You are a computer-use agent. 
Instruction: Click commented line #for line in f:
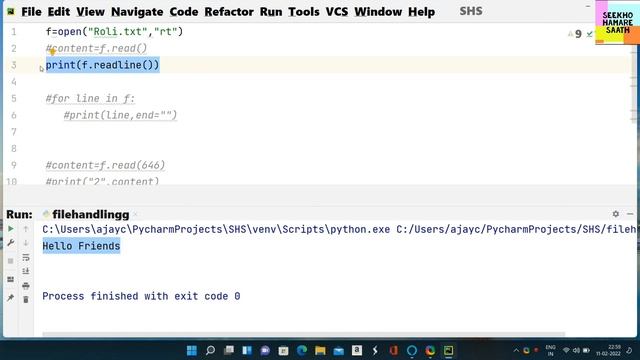tap(90, 98)
